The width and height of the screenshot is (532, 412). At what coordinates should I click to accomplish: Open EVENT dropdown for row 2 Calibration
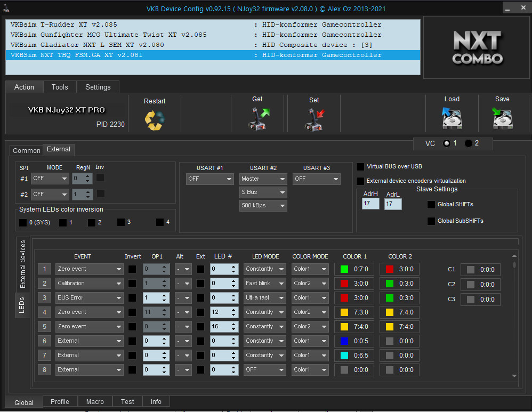(x=89, y=284)
